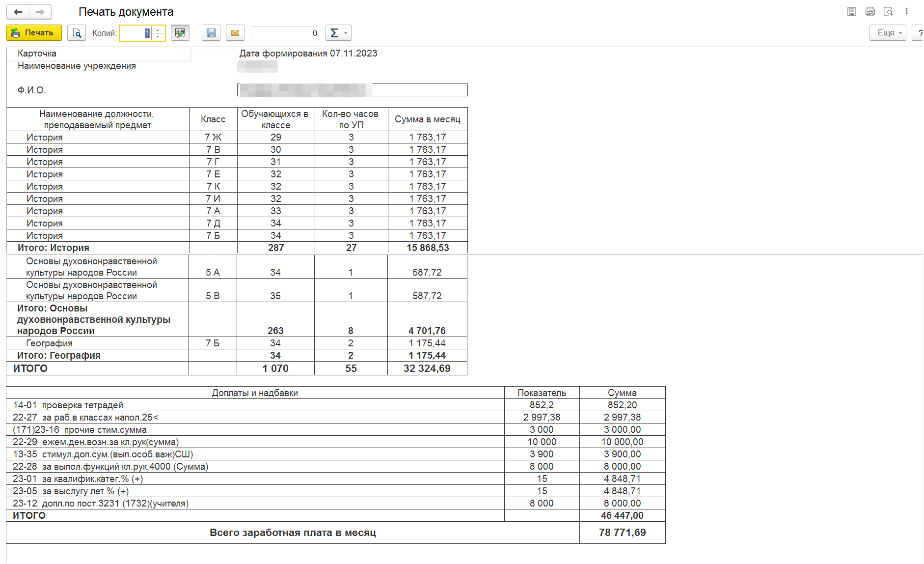This screenshot has height=564, width=924.
Task: Click the Копий number input field
Action: pos(135,33)
